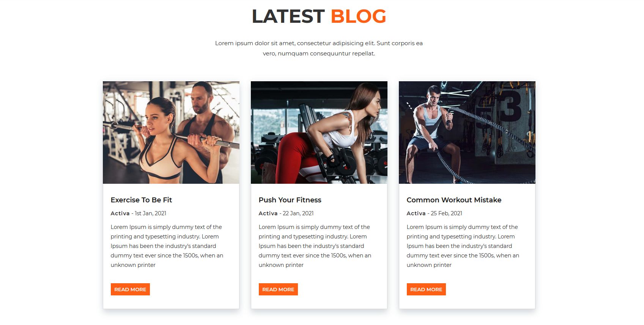This screenshot has width=644, height=325.
Task: Click the LATEST BLOG heading
Action: (x=319, y=16)
